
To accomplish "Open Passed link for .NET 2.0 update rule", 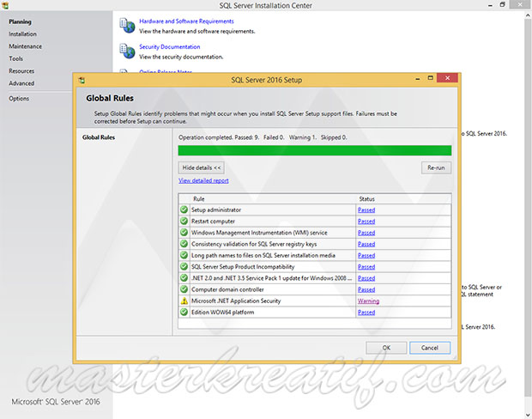I will 366,278.
